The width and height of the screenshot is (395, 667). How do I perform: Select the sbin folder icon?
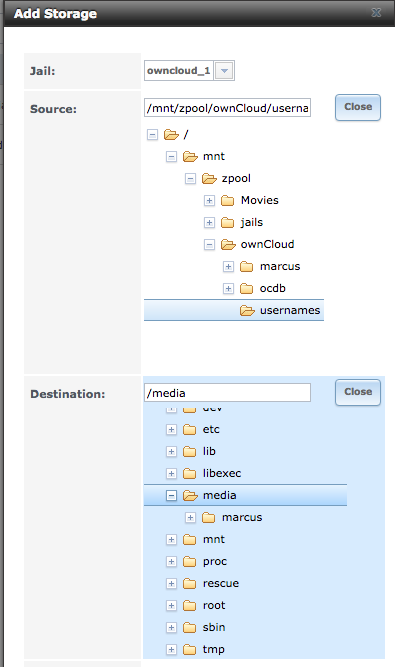tap(190, 627)
